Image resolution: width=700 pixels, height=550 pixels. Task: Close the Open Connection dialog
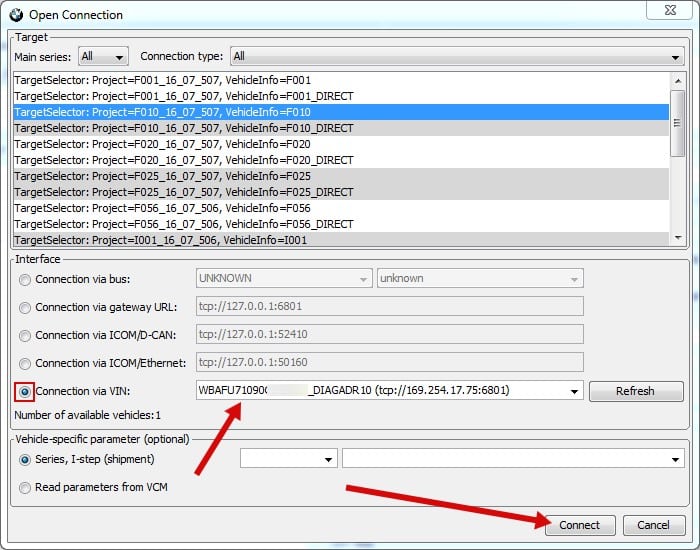click(x=670, y=10)
